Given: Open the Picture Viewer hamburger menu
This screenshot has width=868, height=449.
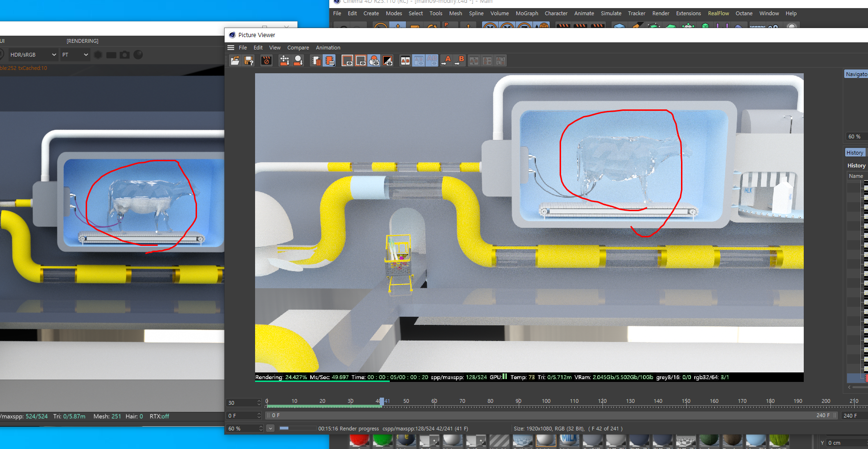Looking at the screenshot, I should point(231,48).
